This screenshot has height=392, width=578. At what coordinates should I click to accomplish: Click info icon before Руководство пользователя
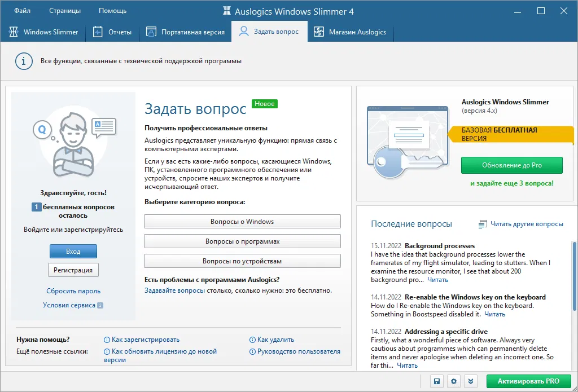click(252, 351)
